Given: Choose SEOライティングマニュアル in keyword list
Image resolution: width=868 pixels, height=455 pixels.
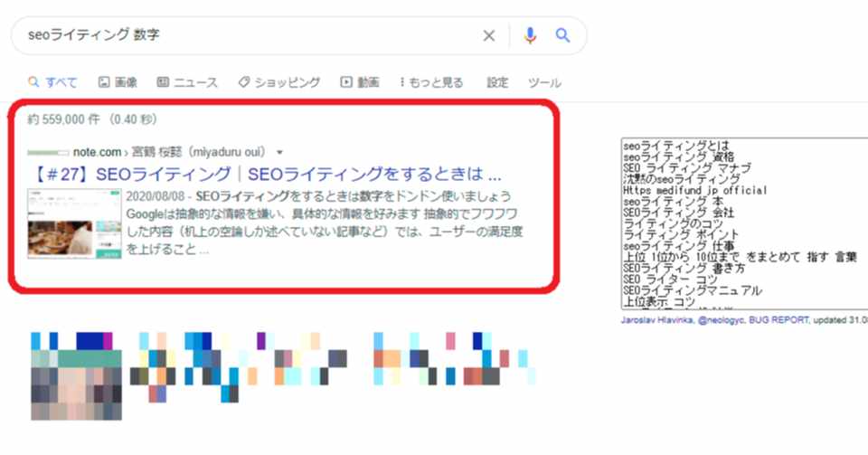Looking at the screenshot, I should click(x=693, y=290).
